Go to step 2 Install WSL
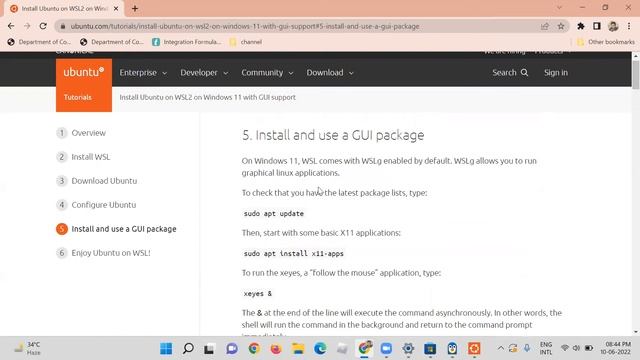The width and height of the screenshot is (640, 360). 83,157
